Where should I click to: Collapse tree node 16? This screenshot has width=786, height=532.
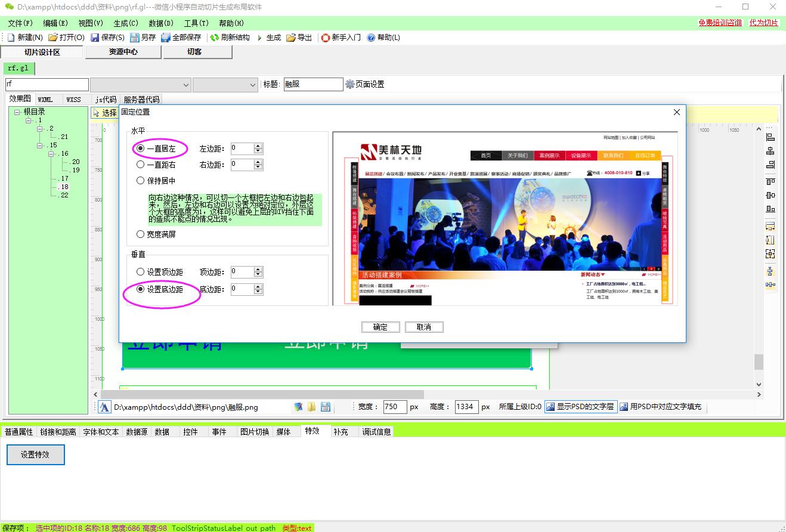point(51,154)
